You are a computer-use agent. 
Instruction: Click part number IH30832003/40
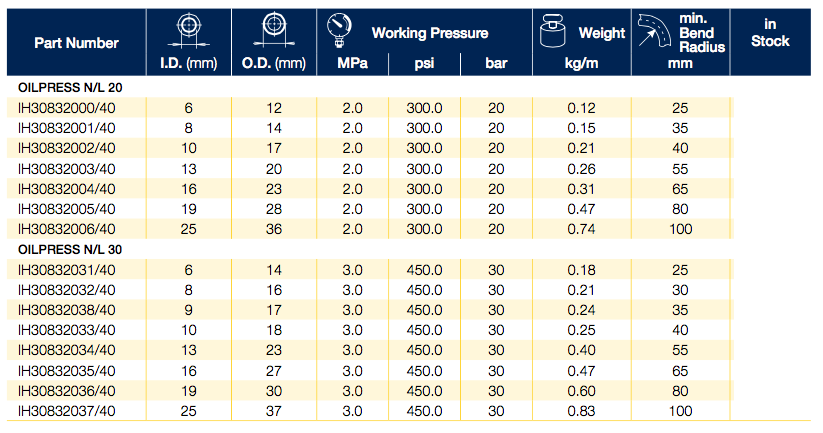(x=67, y=167)
